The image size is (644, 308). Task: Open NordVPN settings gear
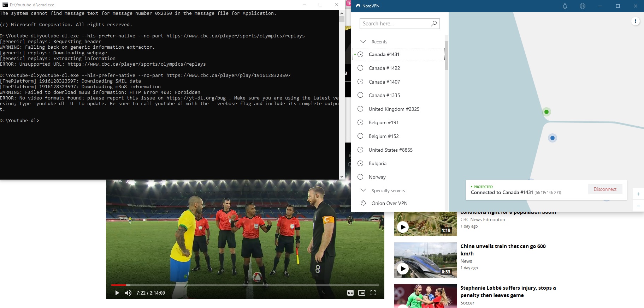coord(583,6)
